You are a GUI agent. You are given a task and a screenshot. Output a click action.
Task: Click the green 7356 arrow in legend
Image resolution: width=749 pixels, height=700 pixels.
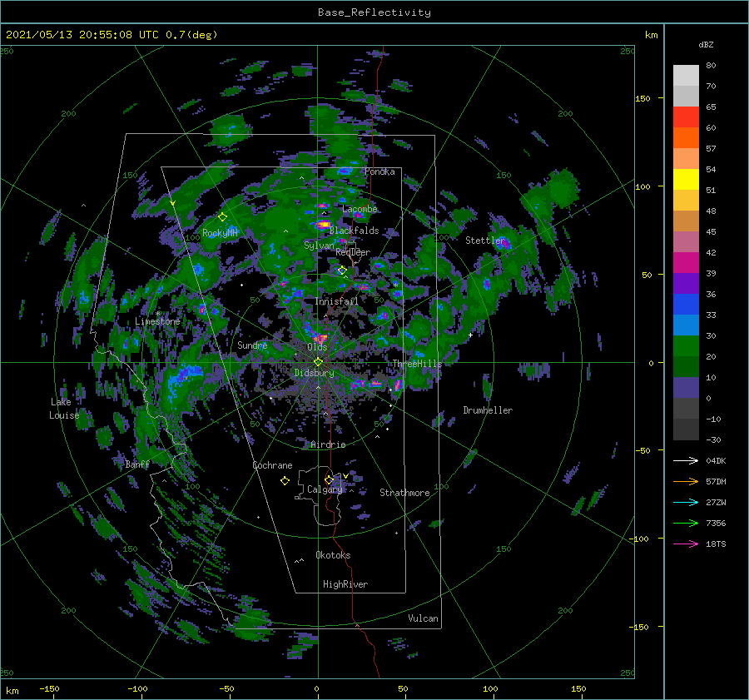click(686, 524)
